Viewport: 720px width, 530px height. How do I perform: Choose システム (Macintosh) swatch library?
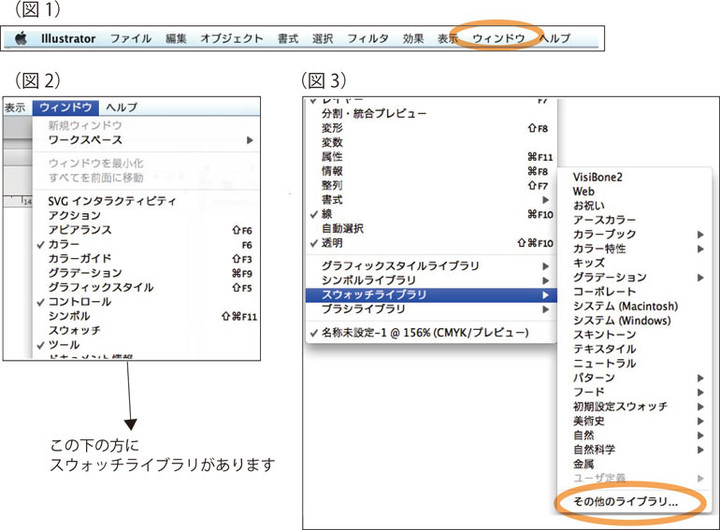pos(634,306)
